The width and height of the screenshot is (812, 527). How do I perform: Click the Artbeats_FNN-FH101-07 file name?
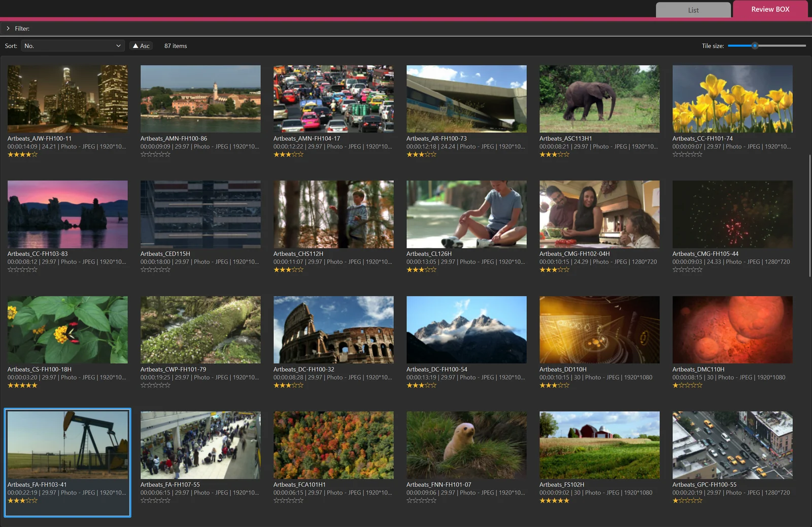pos(438,484)
